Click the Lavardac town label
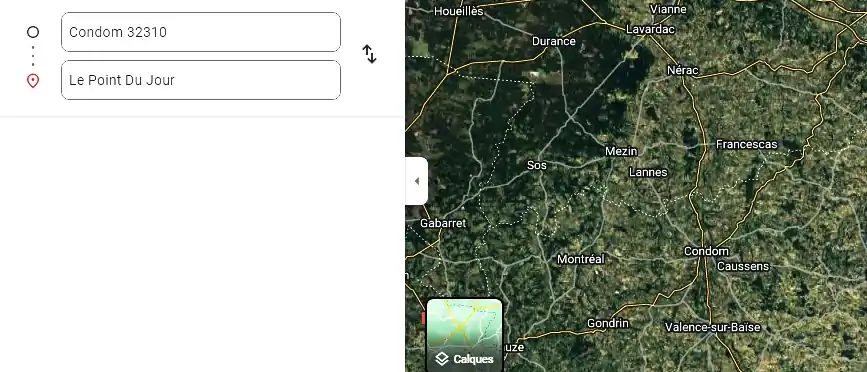 coord(650,30)
